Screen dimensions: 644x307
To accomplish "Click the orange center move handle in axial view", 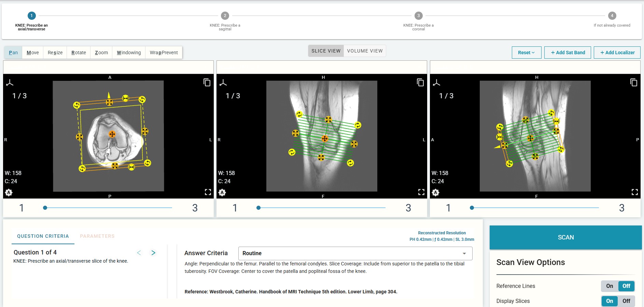I will click(x=112, y=134).
